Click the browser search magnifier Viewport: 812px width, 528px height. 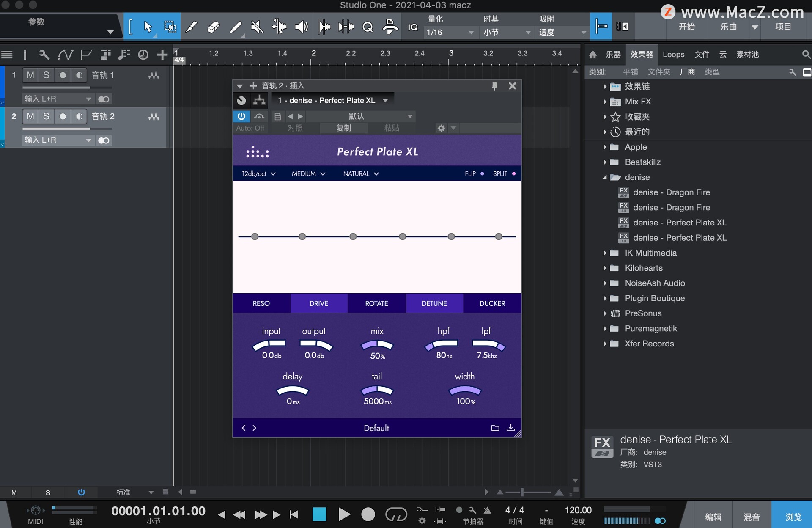(806, 55)
